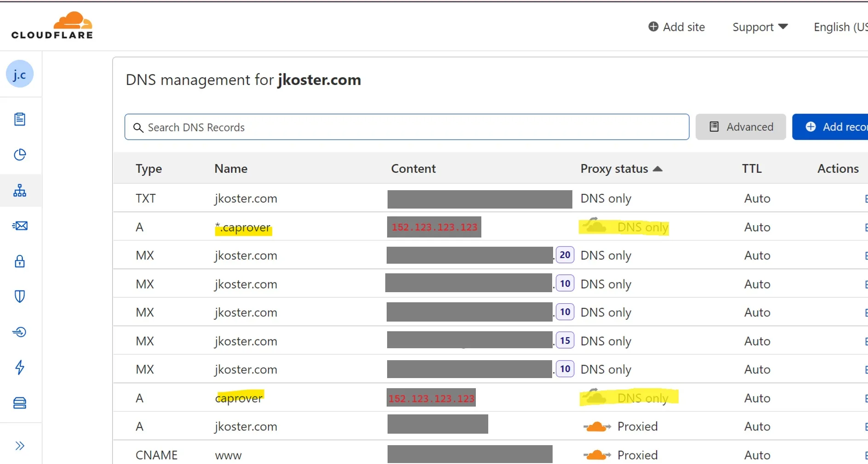
Task: Open the Caching storage sidebar icon
Action: pos(20,403)
